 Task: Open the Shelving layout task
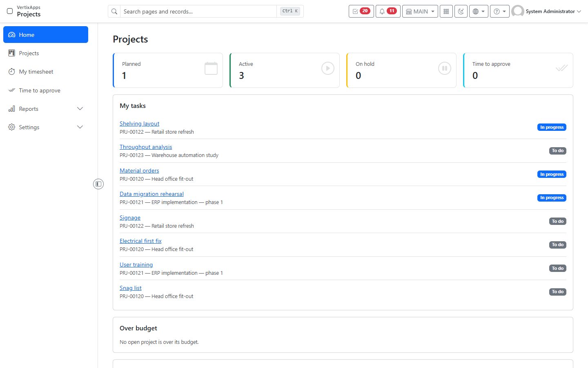coord(139,123)
